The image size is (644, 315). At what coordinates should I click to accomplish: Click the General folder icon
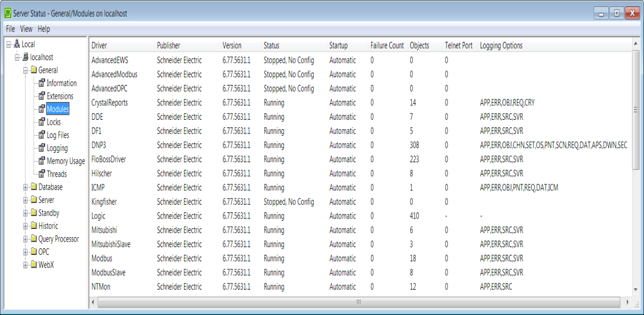[x=33, y=70]
